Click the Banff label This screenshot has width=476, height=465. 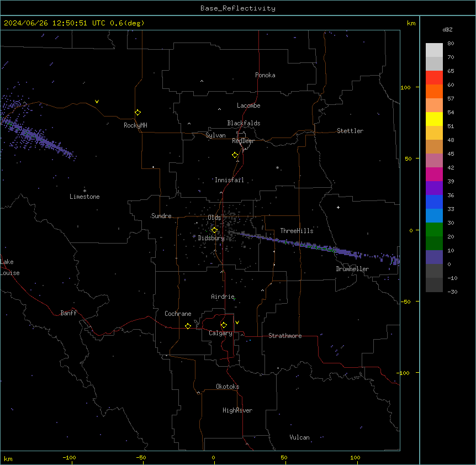(68, 313)
